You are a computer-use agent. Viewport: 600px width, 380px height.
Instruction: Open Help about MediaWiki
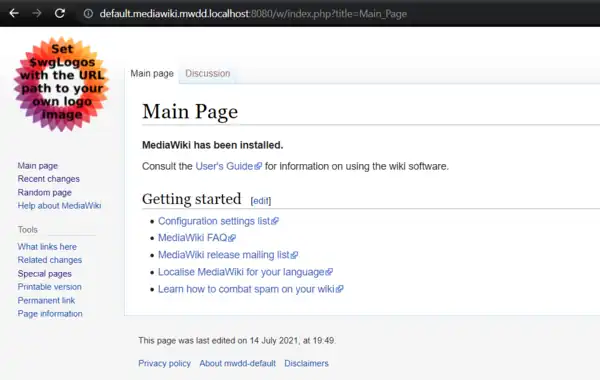coord(59,205)
